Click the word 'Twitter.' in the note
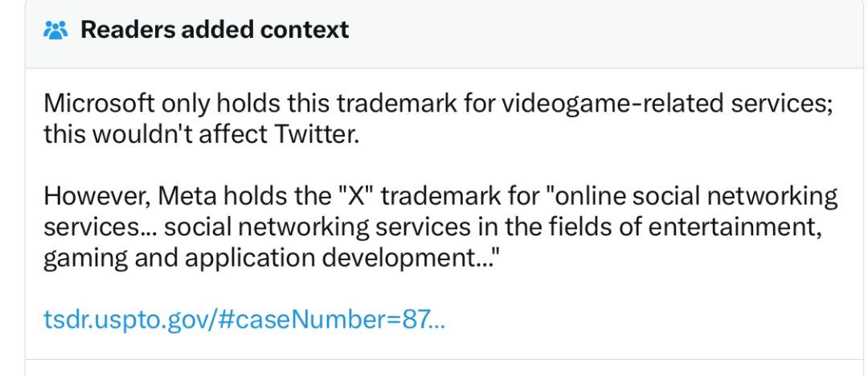This screenshot has width=868, height=376. [317, 134]
